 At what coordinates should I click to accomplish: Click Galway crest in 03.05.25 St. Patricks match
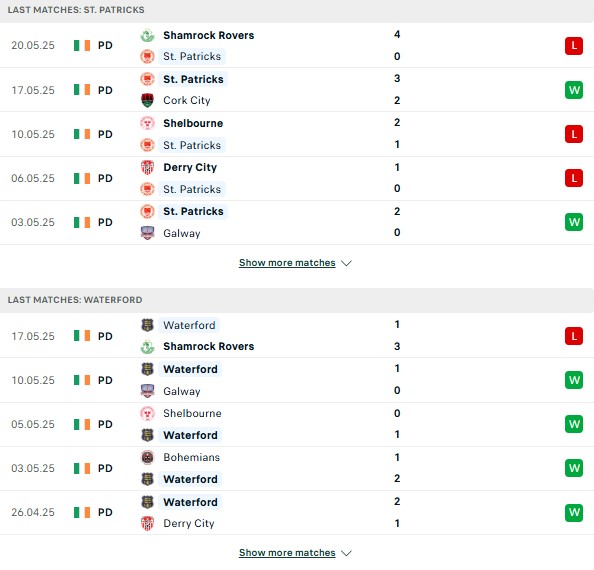coord(147,233)
